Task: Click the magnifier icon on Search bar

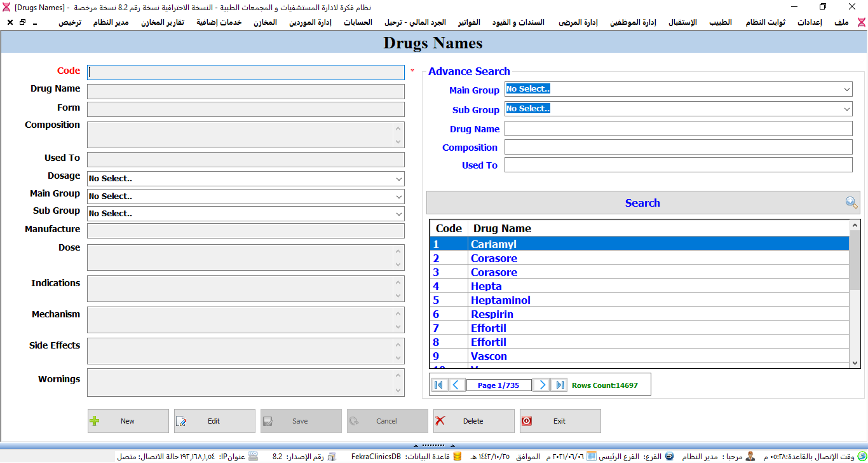Action: pyautogui.click(x=851, y=203)
